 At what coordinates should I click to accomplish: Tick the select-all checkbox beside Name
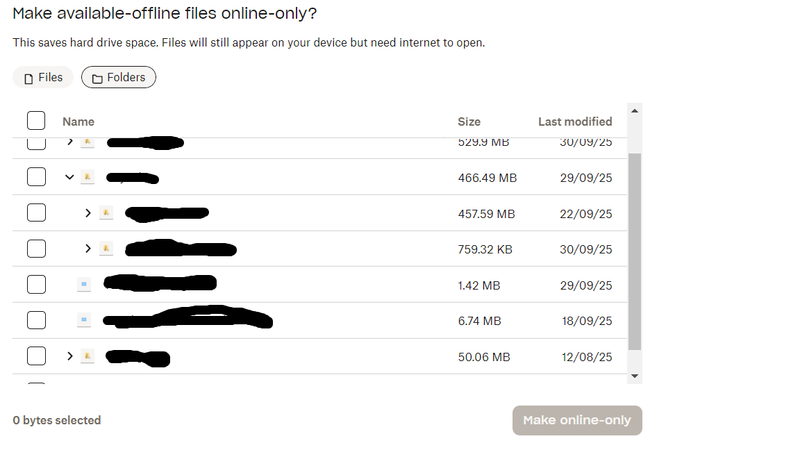36,121
